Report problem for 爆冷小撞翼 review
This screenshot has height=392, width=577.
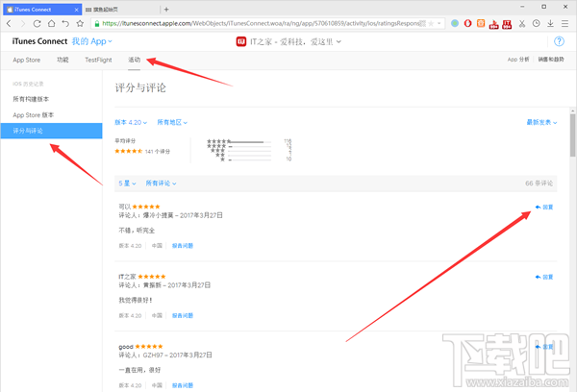click(x=183, y=246)
